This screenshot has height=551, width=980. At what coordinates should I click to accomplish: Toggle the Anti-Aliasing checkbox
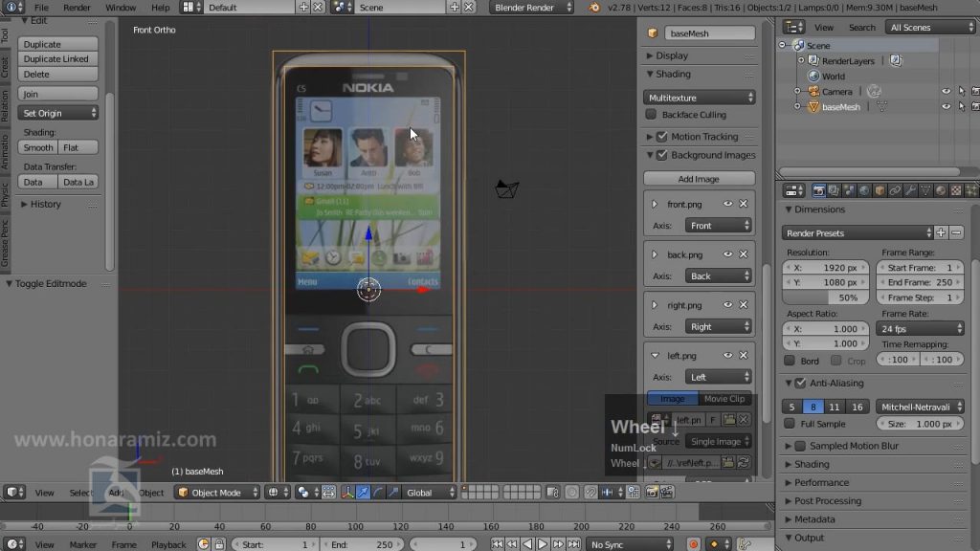click(801, 383)
